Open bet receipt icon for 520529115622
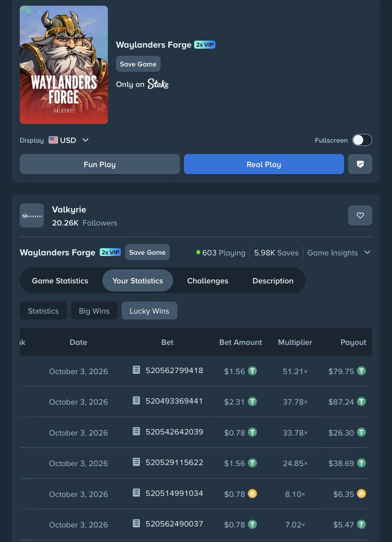This screenshot has width=392, height=542. coord(136,462)
